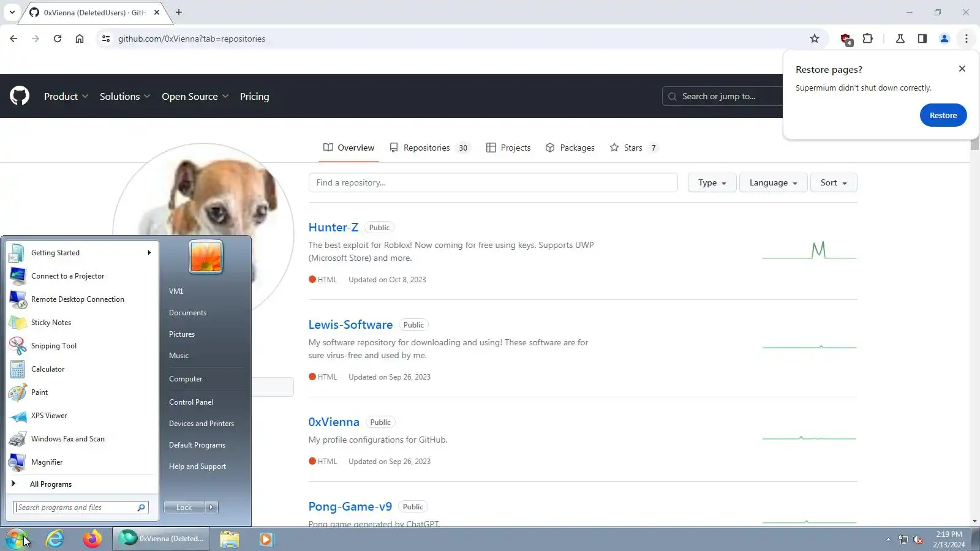Focus the Search or jump to field

pos(723,96)
